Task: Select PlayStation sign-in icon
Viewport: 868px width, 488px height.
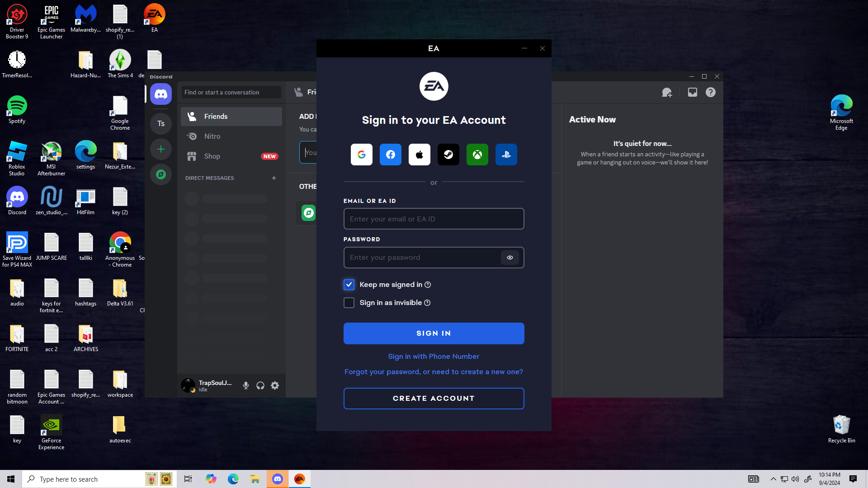Action: coord(506,155)
